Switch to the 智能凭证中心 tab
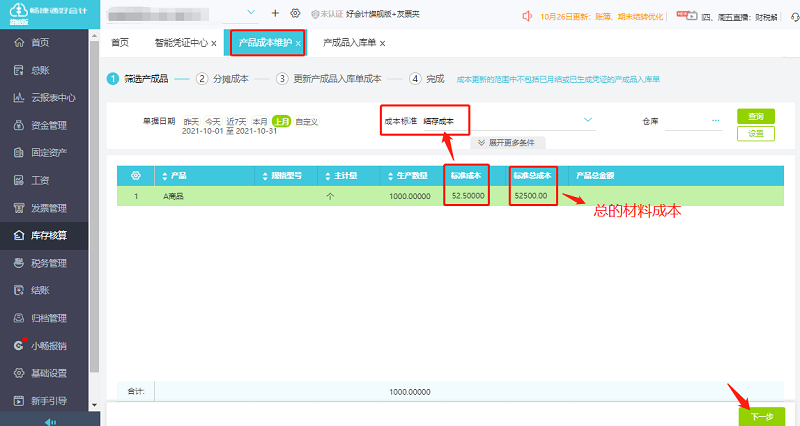800x426 pixels. [181, 43]
